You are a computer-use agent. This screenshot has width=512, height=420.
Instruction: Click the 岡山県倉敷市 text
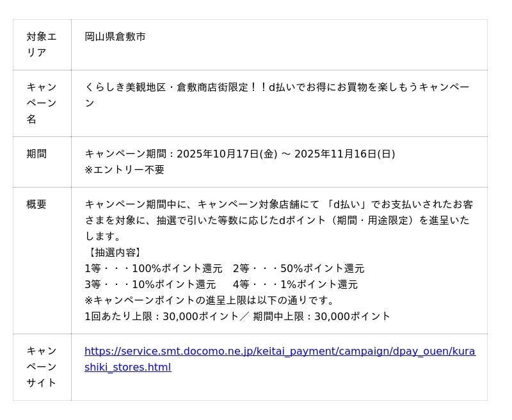(x=115, y=37)
